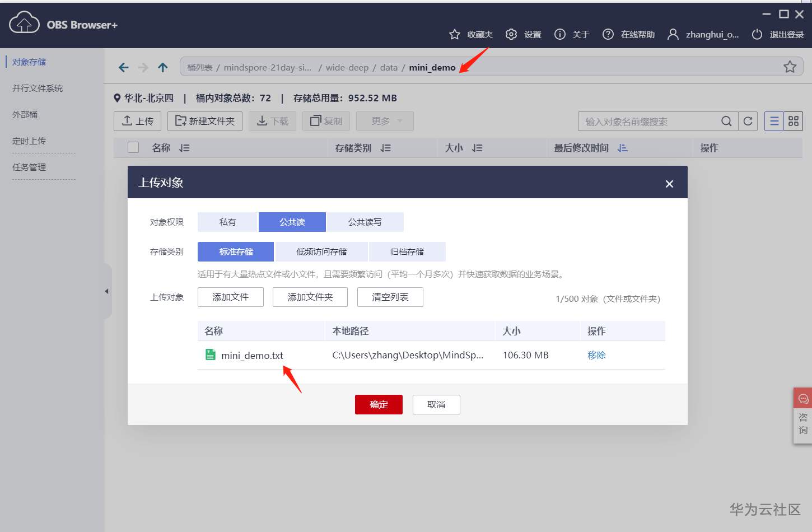Image resolution: width=812 pixels, height=532 pixels.
Task: Navigate to data in the breadcrumb
Action: pos(389,67)
